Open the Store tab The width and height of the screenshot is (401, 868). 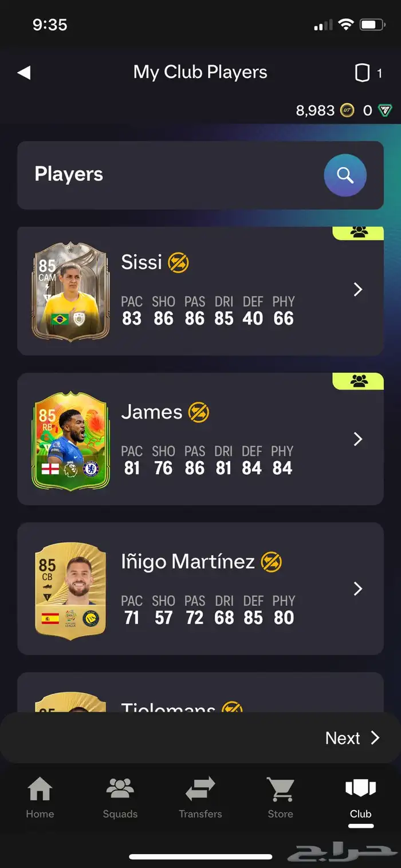(x=281, y=797)
